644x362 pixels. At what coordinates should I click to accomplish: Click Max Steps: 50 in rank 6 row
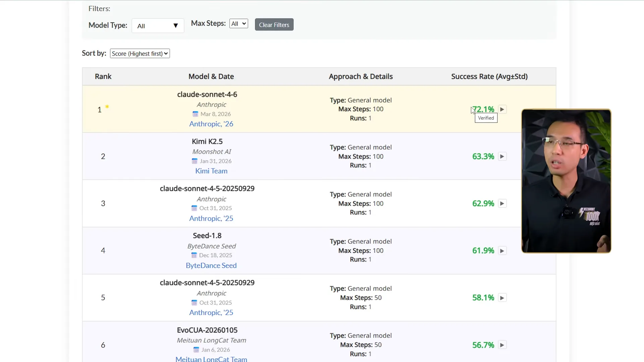click(x=361, y=345)
